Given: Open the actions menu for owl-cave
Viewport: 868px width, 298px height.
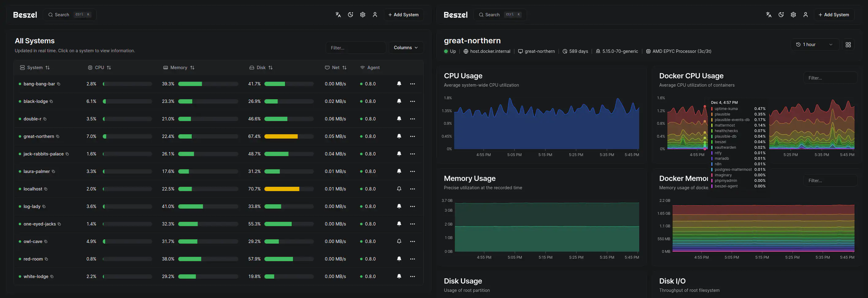Looking at the screenshot, I should (413, 241).
